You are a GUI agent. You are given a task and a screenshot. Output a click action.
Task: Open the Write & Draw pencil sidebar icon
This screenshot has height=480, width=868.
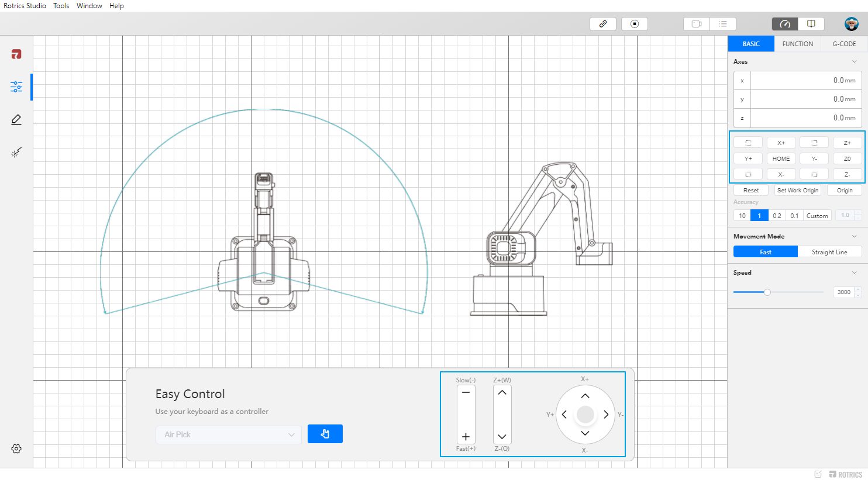pyautogui.click(x=16, y=119)
